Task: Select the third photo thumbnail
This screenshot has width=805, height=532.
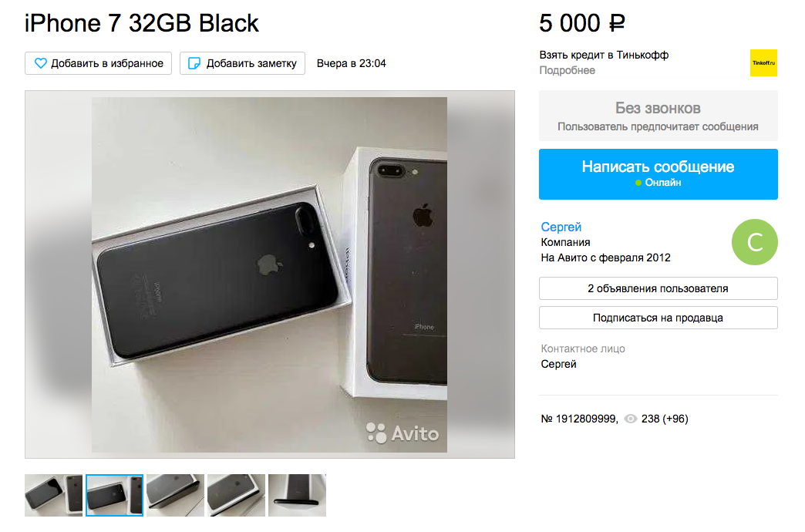Action: [x=175, y=495]
